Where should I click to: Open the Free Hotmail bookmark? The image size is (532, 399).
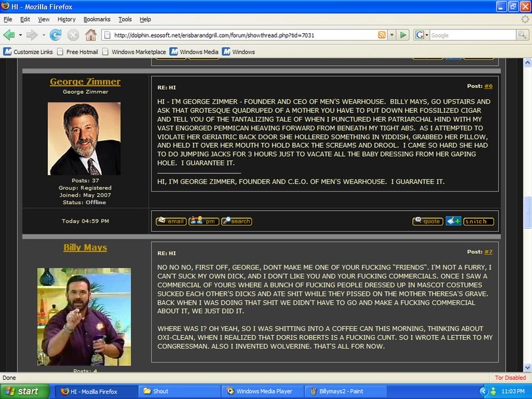[x=78, y=52]
